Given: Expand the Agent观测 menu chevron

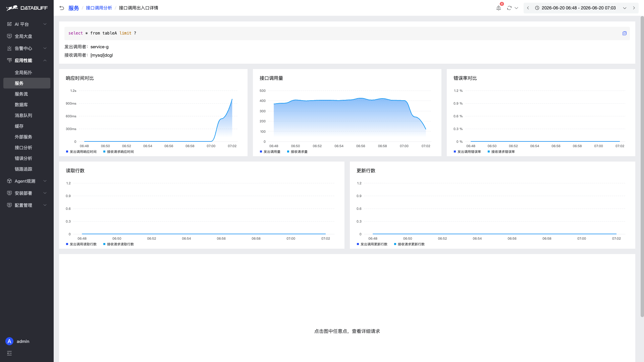Looking at the screenshot, I should [x=45, y=181].
